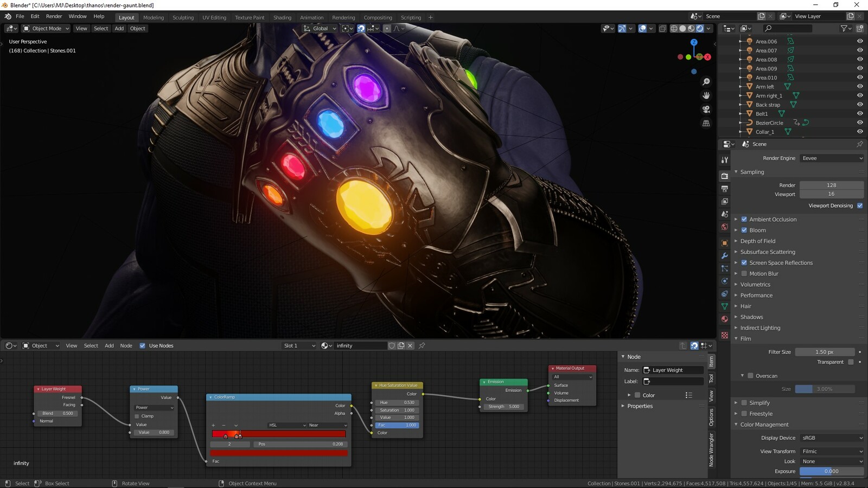Open the Particles properties tab icon
This screenshot has height=488, width=868.
click(x=724, y=268)
